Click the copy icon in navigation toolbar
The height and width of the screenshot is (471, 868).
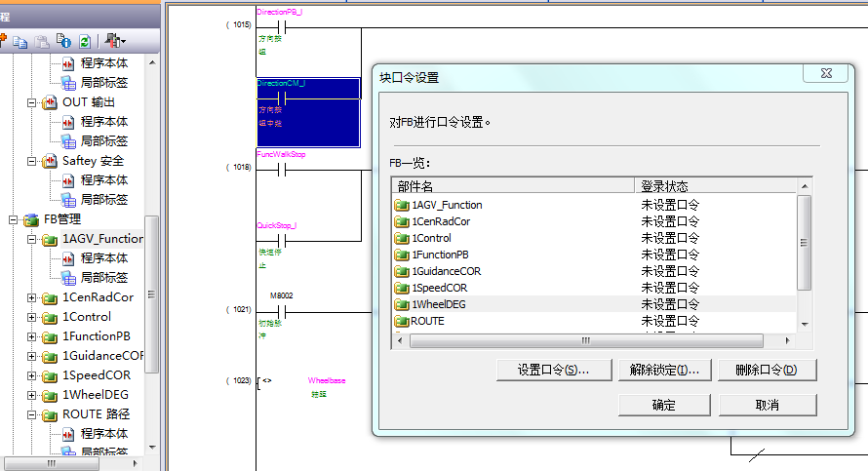point(20,41)
